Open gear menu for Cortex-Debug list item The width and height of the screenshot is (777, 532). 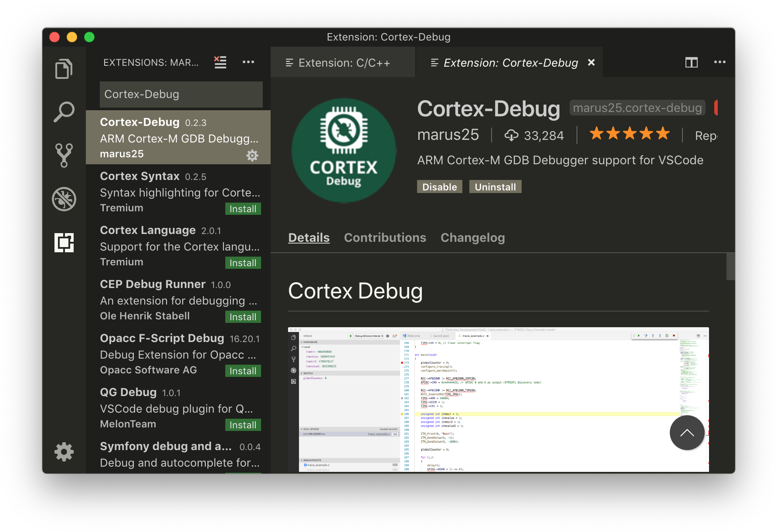point(252,156)
